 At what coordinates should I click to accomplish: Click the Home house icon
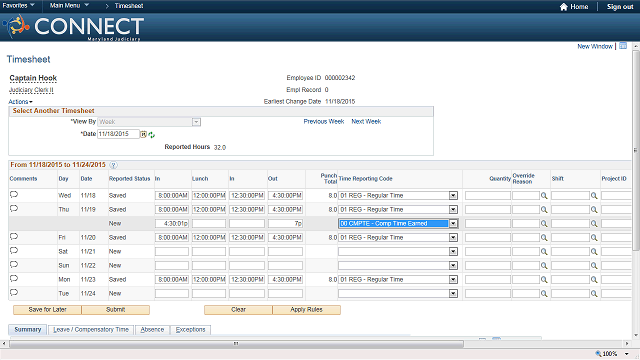(x=564, y=7)
